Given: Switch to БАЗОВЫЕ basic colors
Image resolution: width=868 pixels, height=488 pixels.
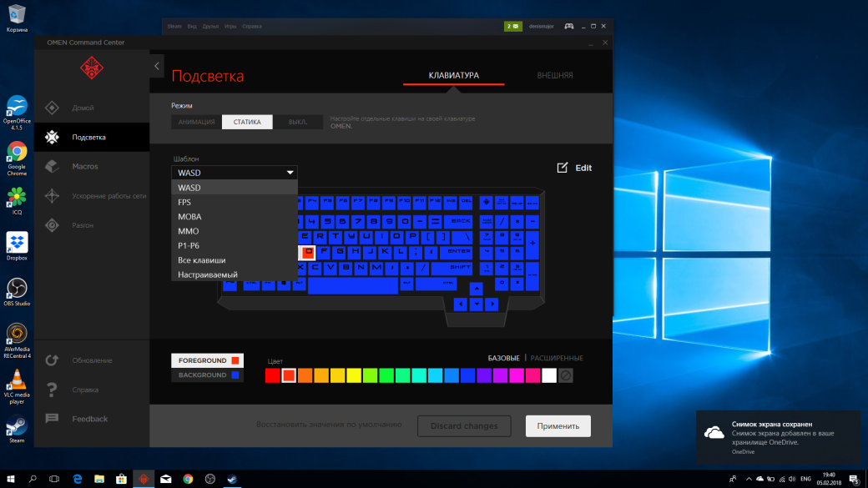Looking at the screenshot, I should tap(503, 358).
